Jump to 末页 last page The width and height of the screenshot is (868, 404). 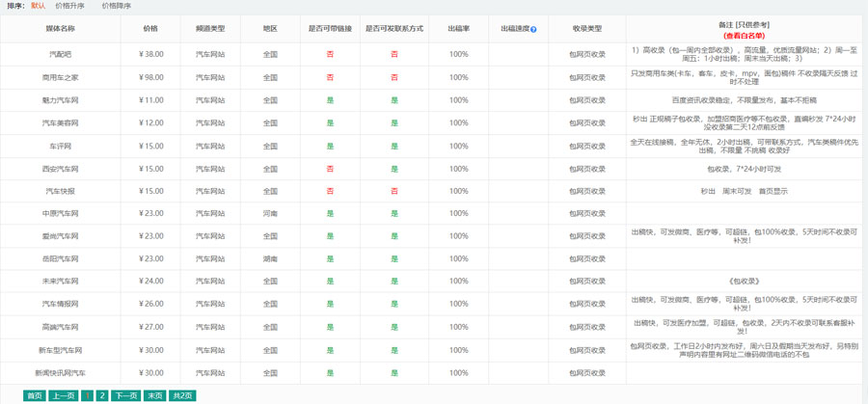(x=154, y=395)
